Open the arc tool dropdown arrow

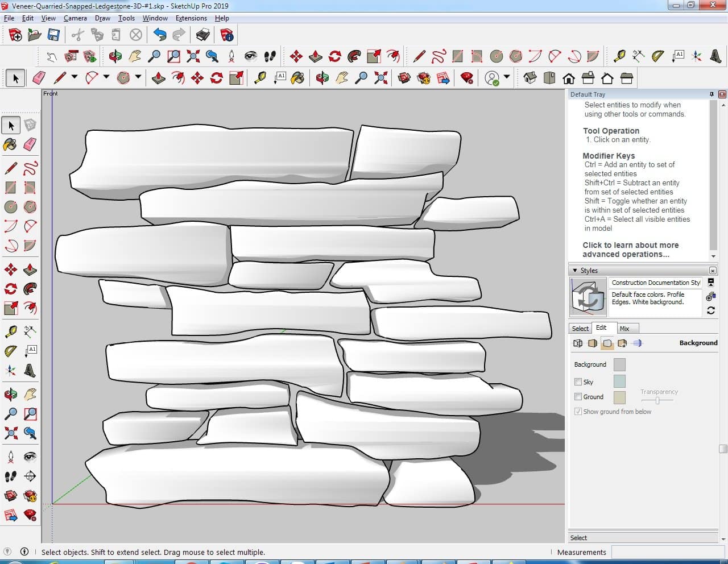[x=106, y=77]
